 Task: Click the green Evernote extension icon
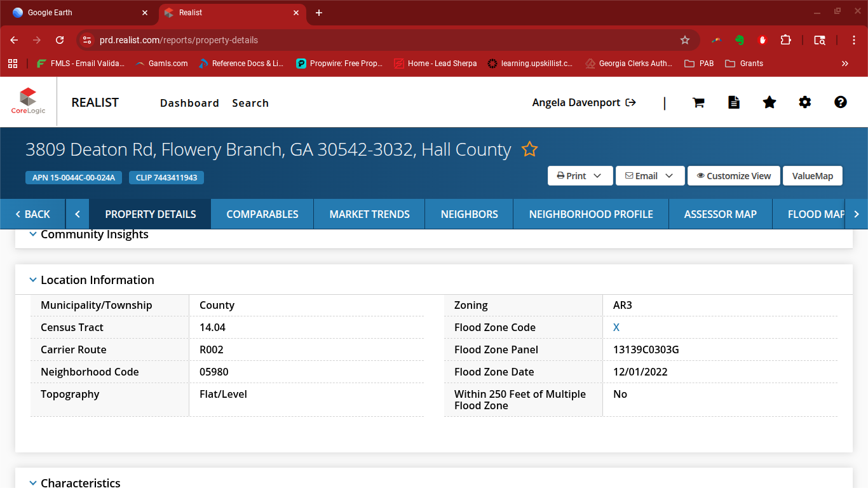(x=740, y=40)
